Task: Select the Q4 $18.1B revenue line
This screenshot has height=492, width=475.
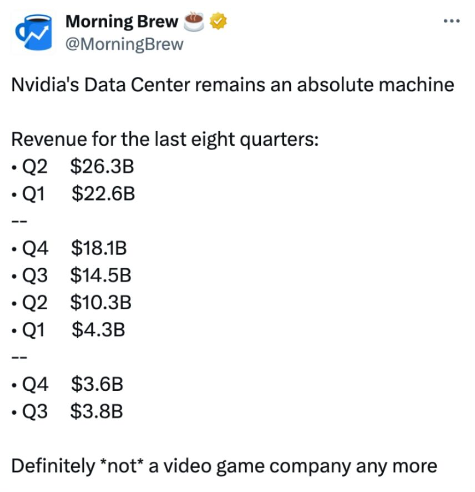Action: point(69,248)
